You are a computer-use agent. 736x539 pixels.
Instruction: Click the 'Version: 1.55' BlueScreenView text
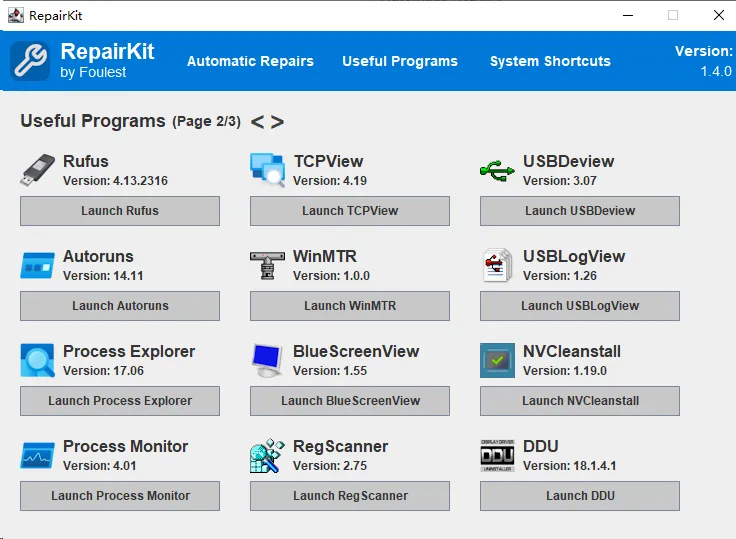[330, 370]
